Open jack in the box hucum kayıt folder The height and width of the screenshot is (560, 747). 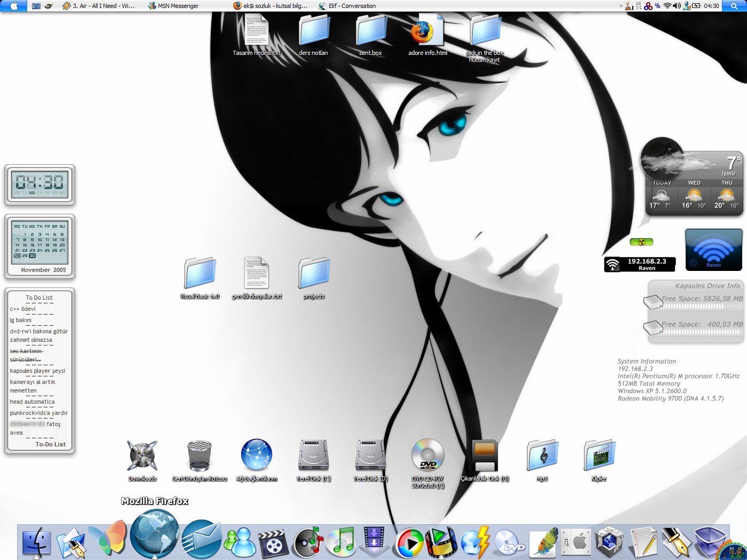[x=484, y=38]
